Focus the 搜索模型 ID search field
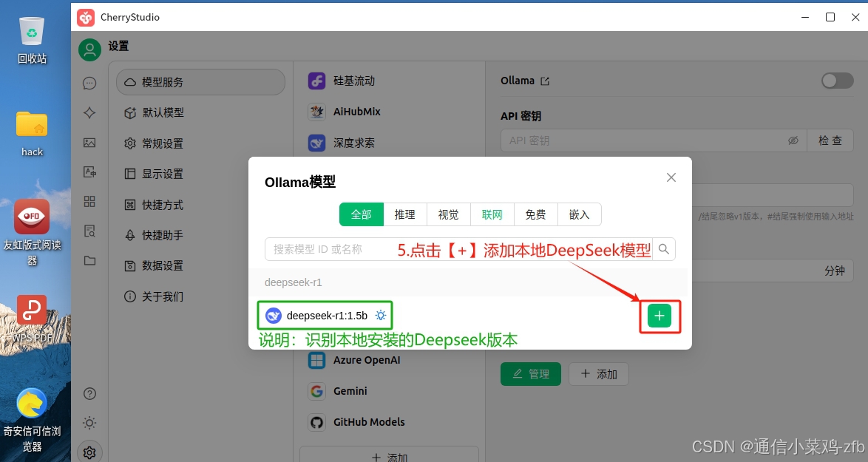 click(458, 250)
